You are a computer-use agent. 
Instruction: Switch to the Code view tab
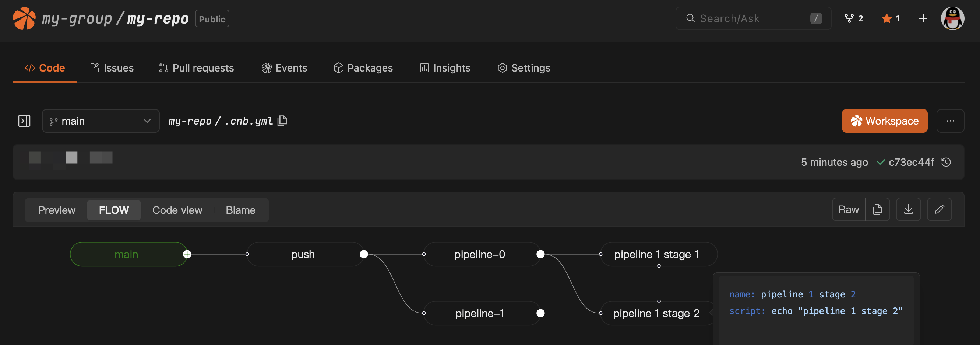(x=177, y=210)
